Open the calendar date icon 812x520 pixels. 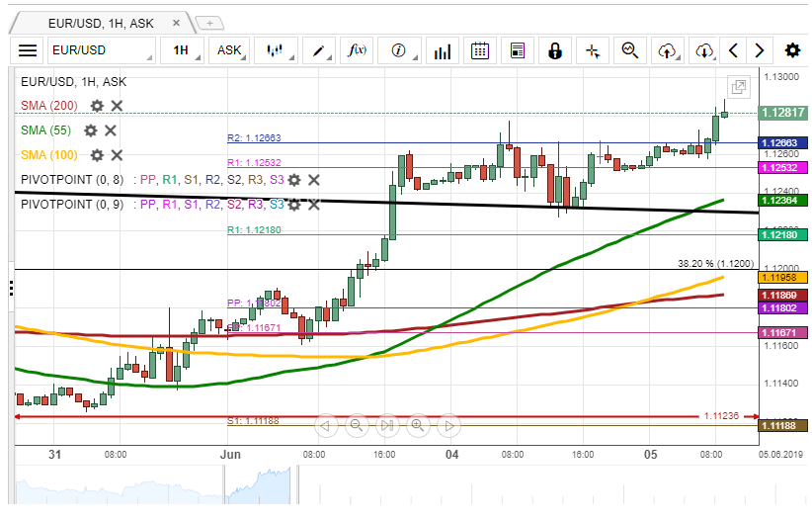pyautogui.click(x=480, y=50)
